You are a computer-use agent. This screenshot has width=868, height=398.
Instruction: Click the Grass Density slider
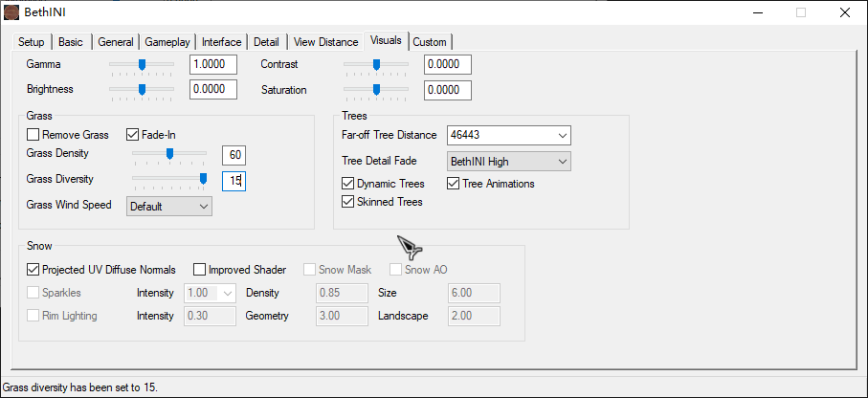[169, 154]
